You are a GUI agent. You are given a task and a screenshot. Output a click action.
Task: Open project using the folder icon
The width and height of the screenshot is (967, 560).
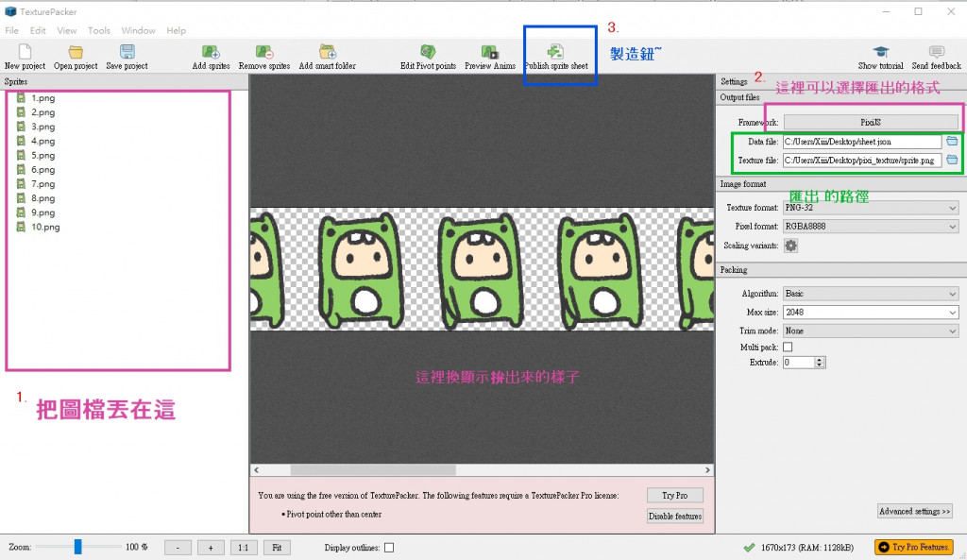coord(76,57)
